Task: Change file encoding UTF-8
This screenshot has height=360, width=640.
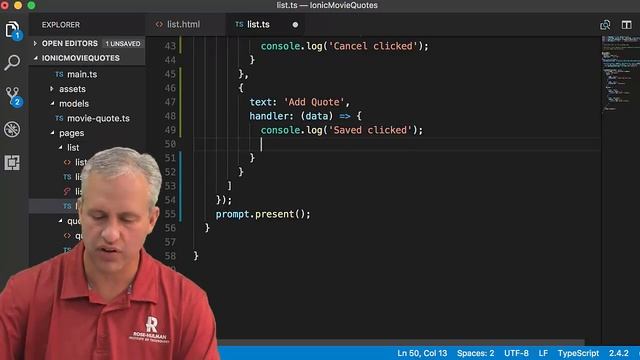Action: point(516,353)
